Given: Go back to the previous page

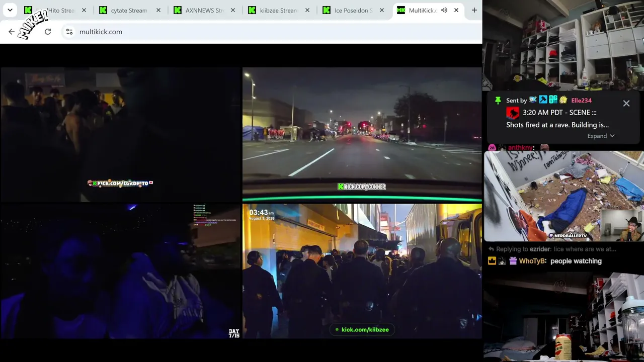Looking at the screenshot, I should [x=12, y=32].
